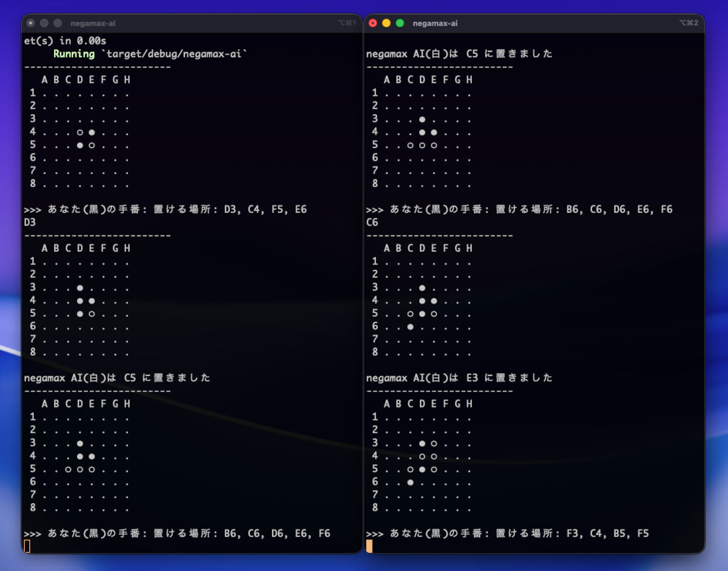Select the 'Running target/debug/negamax-ai' line
This screenshot has width=728, height=571.
[150, 53]
